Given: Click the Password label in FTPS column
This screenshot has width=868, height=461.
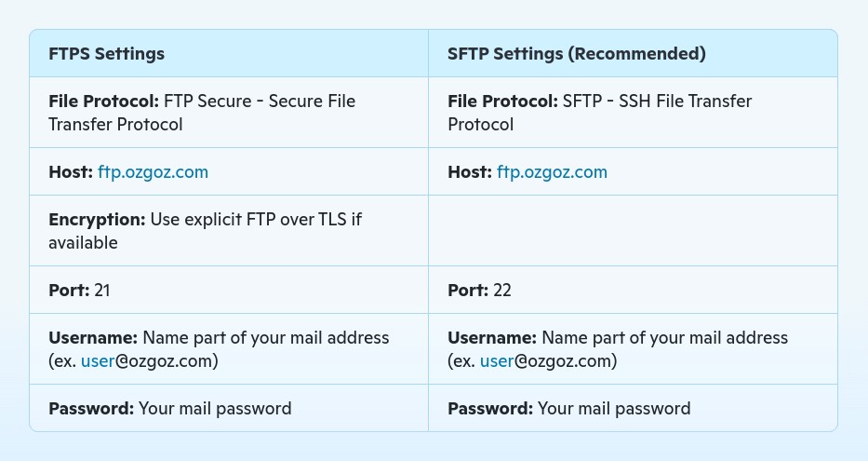Looking at the screenshot, I should pyautogui.click(x=91, y=409).
